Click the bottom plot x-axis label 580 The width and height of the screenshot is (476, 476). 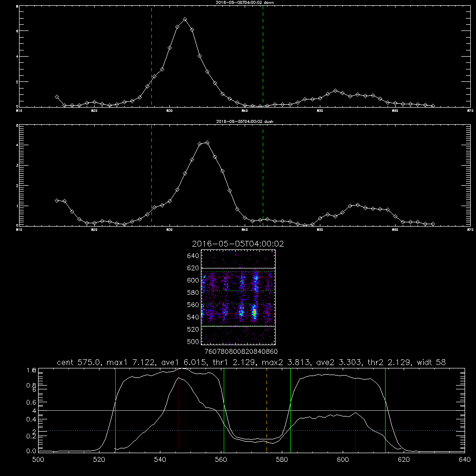(282, 460)
